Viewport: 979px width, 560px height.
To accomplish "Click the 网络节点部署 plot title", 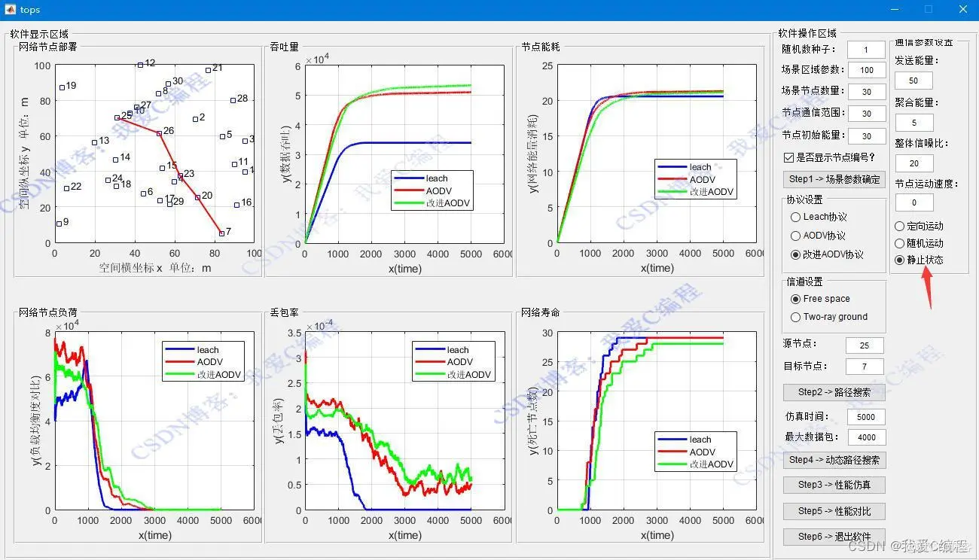I will 47,47.
